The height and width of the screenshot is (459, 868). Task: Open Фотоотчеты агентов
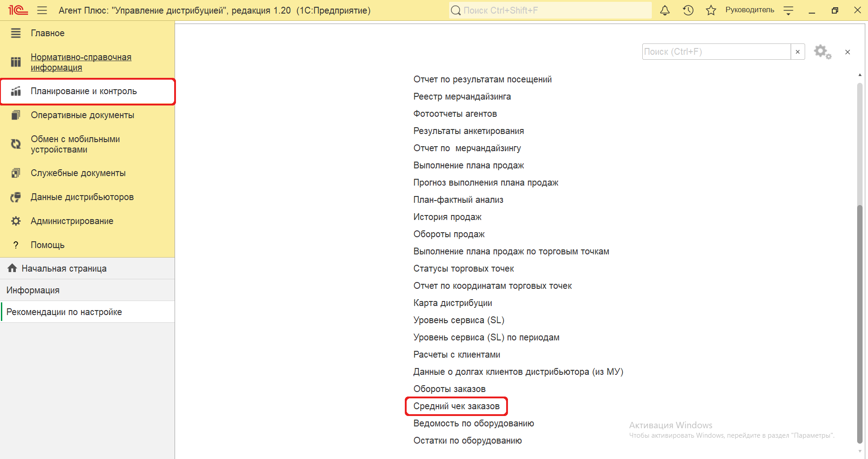[455, 114]
